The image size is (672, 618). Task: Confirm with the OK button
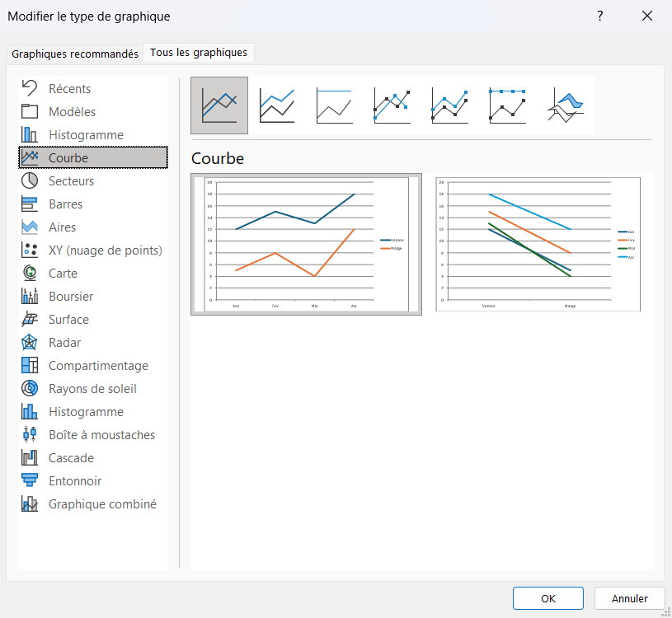pos(548,598)
